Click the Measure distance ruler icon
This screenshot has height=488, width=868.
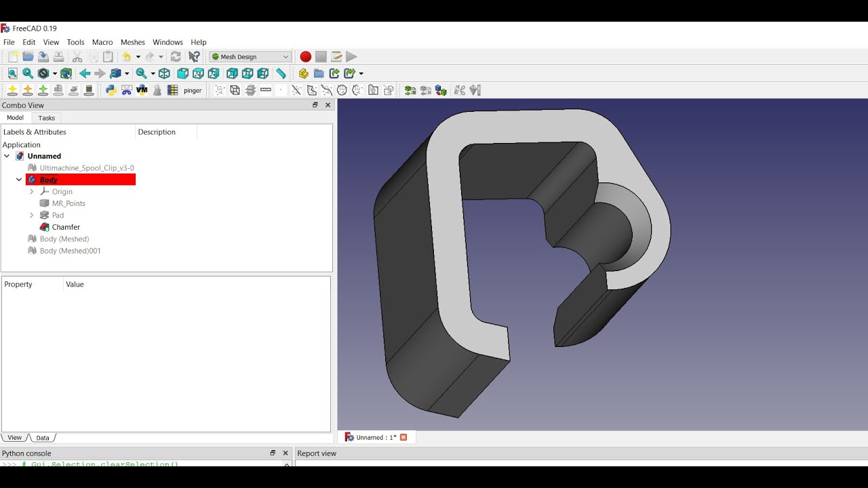click(x=281, y=73)
